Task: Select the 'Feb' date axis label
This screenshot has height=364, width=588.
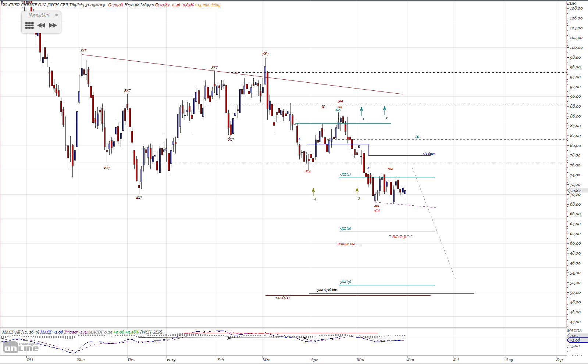Action: (220, 360)
